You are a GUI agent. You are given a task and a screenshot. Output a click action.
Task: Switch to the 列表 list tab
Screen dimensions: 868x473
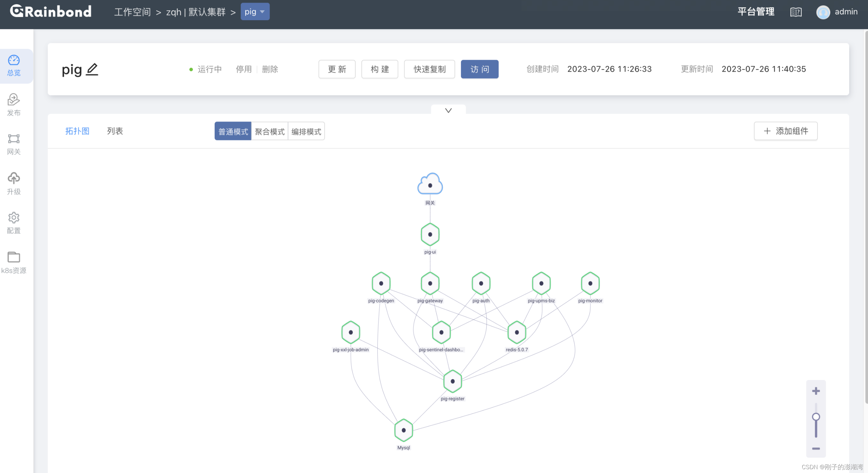[x=114, y=131]
